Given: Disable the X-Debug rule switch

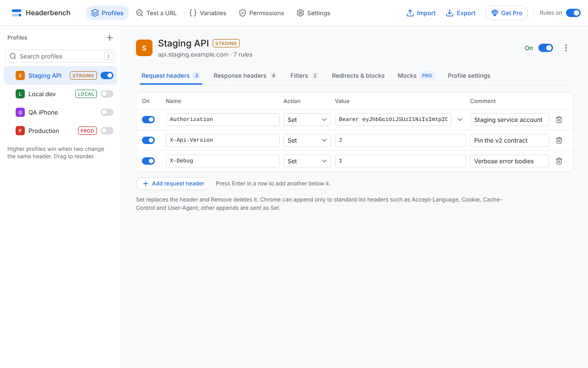Looking at the screenshot, I should click(148, 161).
